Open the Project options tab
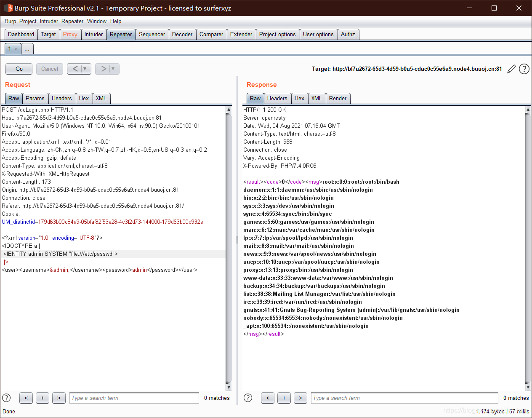 277,35
